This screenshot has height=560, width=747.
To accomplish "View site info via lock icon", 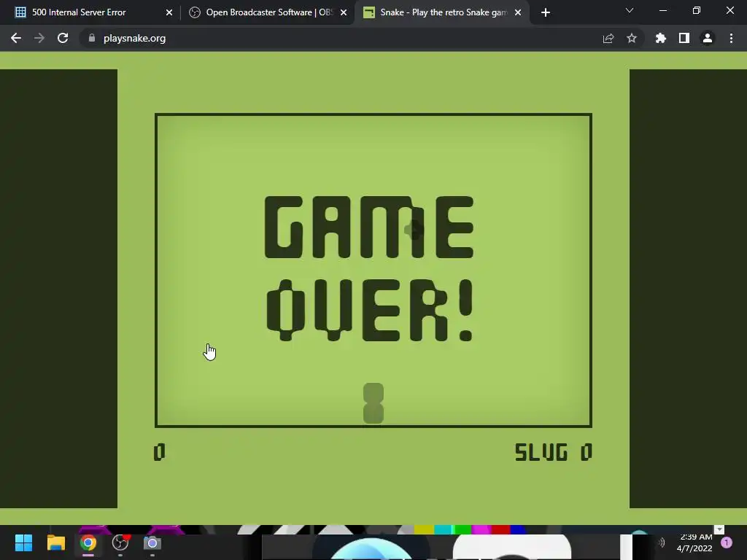I will pos(92,38).
